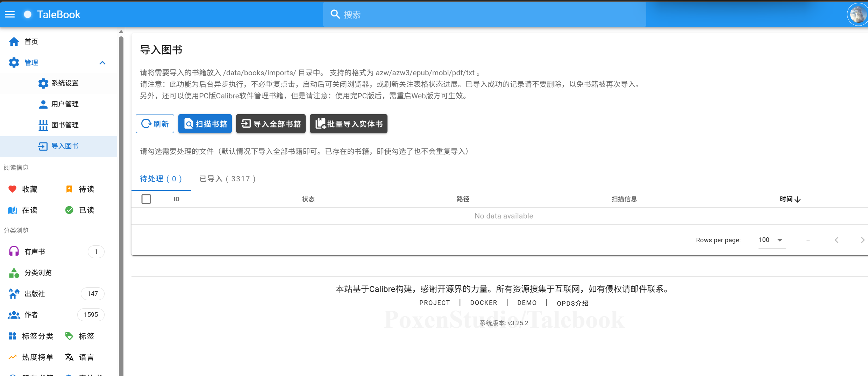The image size is (868, 376).
Task: Click the 待读 bookmark toggle
Action: [69, 189]
